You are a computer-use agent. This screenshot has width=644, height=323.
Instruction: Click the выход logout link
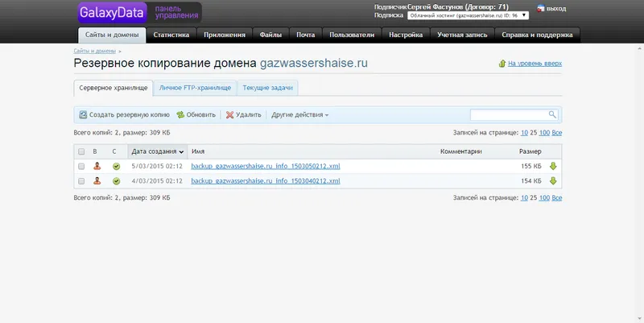(556, 8)
